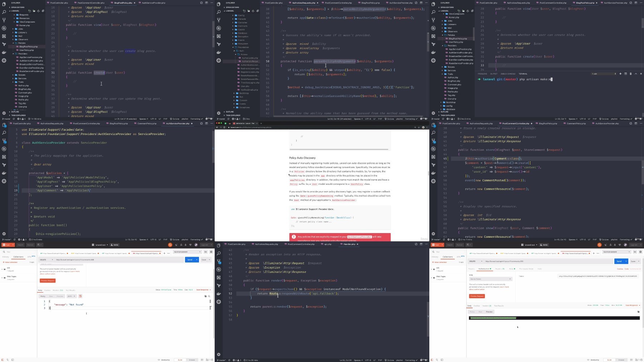
Task: Open Docker view in top-left VS Code activity bar
Action: pyautogui.click(x=4, y=52)
